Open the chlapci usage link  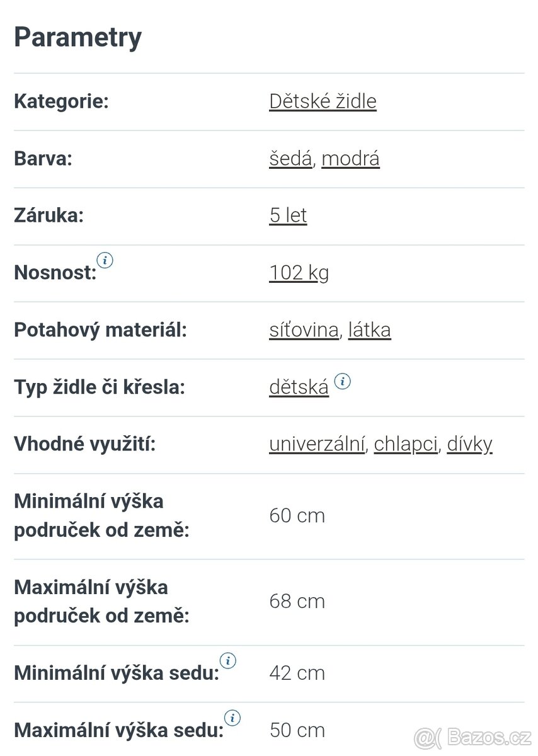405,444
